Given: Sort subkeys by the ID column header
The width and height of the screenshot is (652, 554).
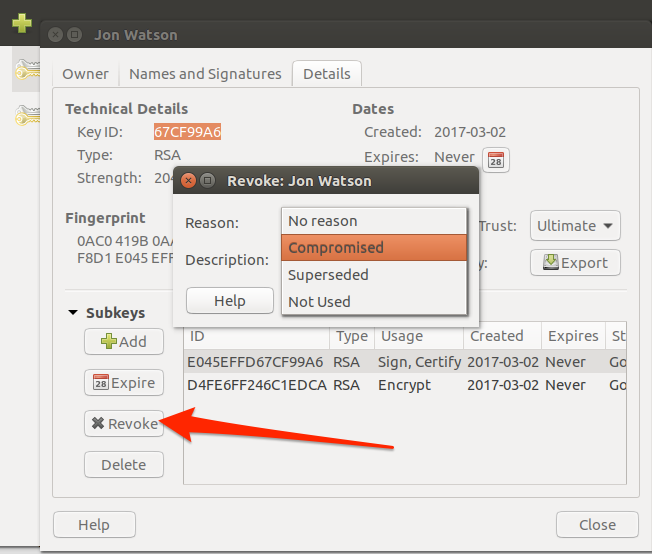Looking at the screenshot, I should click(257, 336).
